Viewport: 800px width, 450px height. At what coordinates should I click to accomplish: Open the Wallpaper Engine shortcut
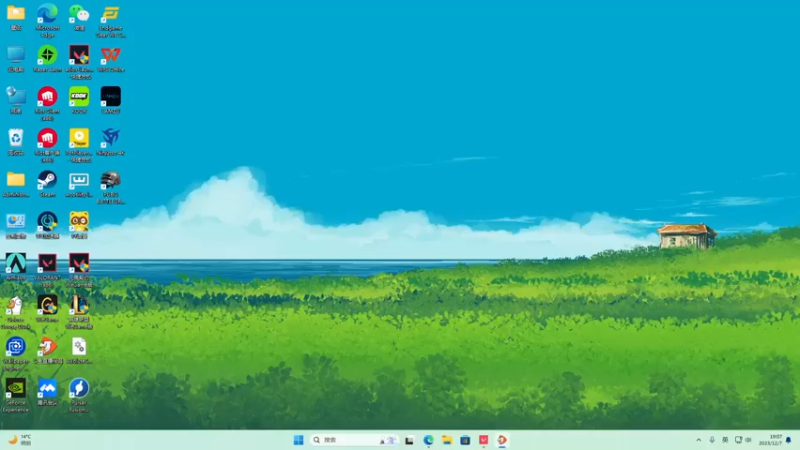click(x=16, y=354)
